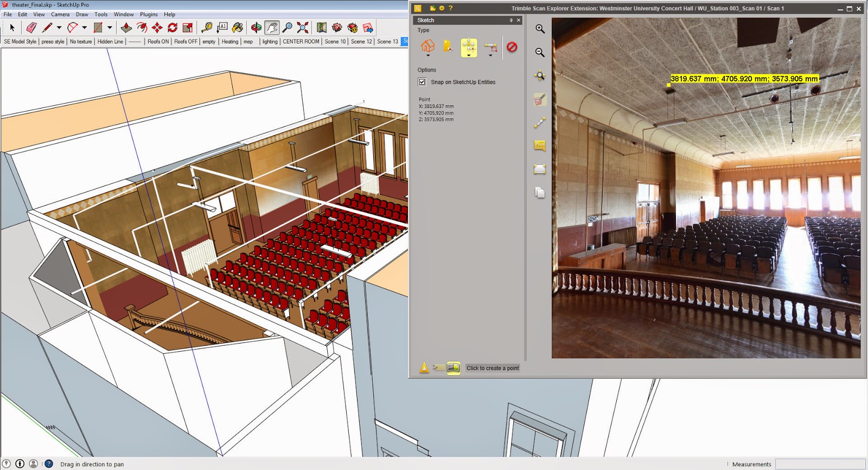Screen dimensions: 868x470
Task: Pin the Sketch panel
Action: [510, 20]
